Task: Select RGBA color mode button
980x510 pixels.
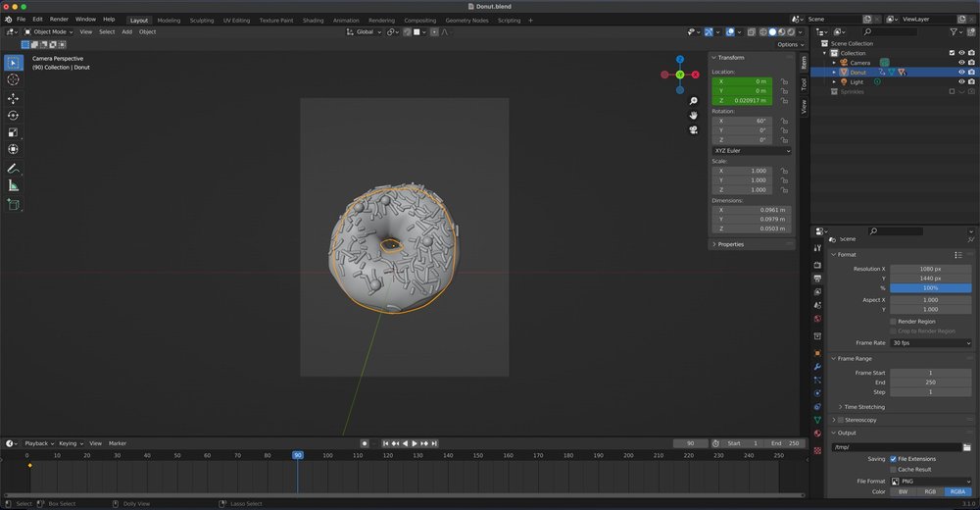Action: tap(958, 491)
